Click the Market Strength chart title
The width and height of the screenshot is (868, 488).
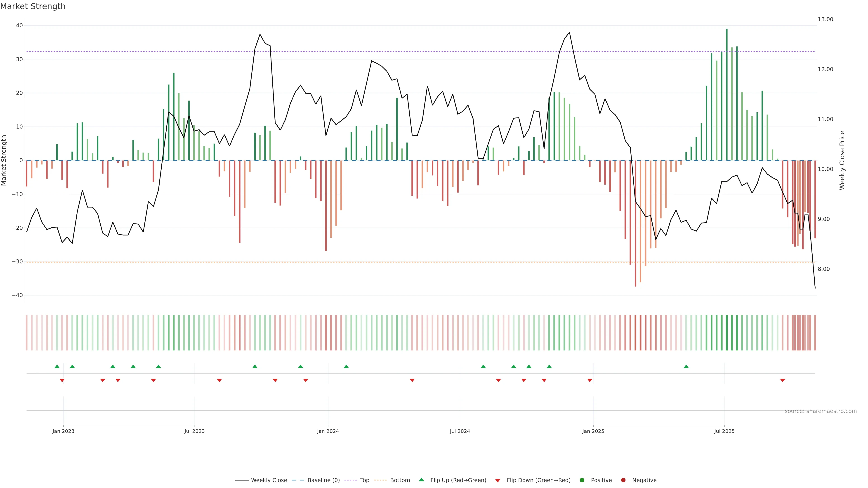click(33, 6)
